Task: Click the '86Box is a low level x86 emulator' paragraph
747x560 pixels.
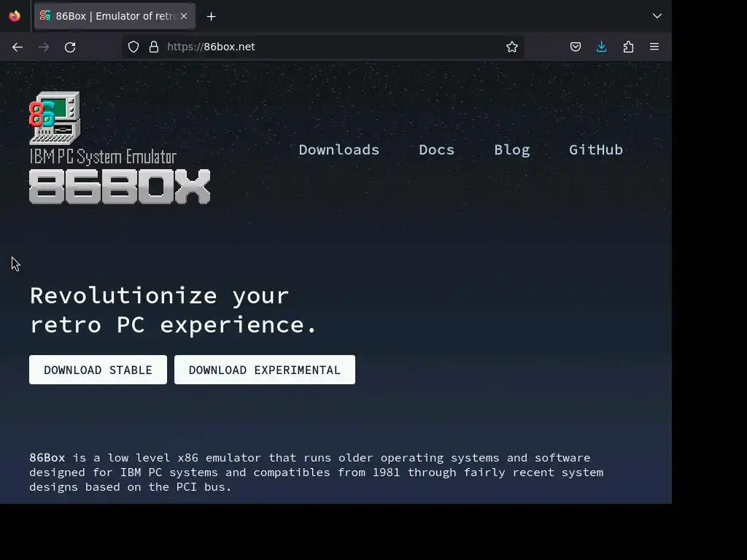Action: coord(317,472)
